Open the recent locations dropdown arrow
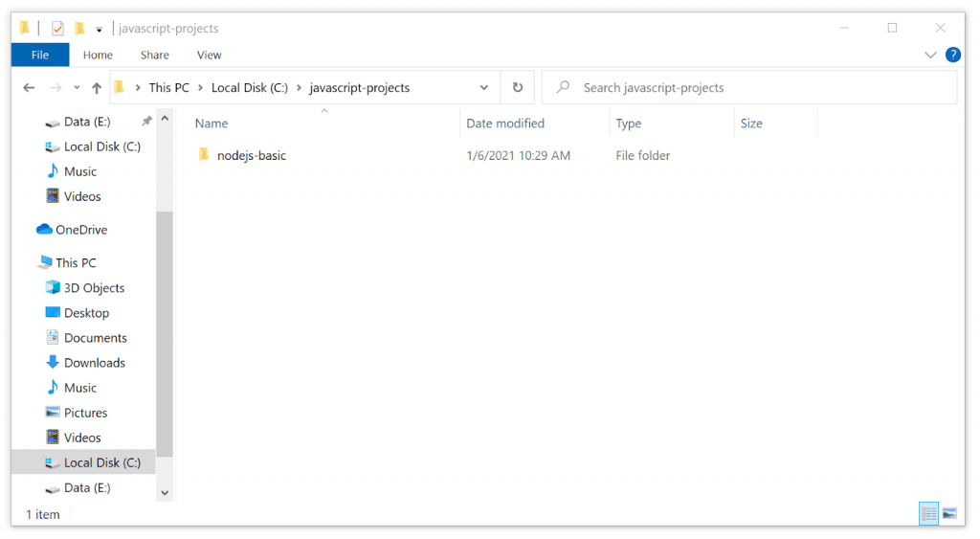This screenshot has height=539, width=980. 77,88
